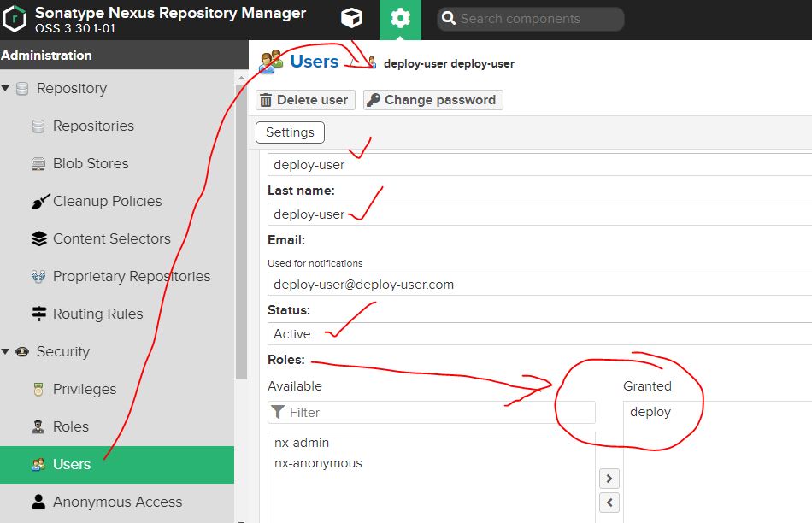Screen dimensions: 812x523
Task: Click the Repository section database icon
Action: pyautogui.click(x=22, y=89)
